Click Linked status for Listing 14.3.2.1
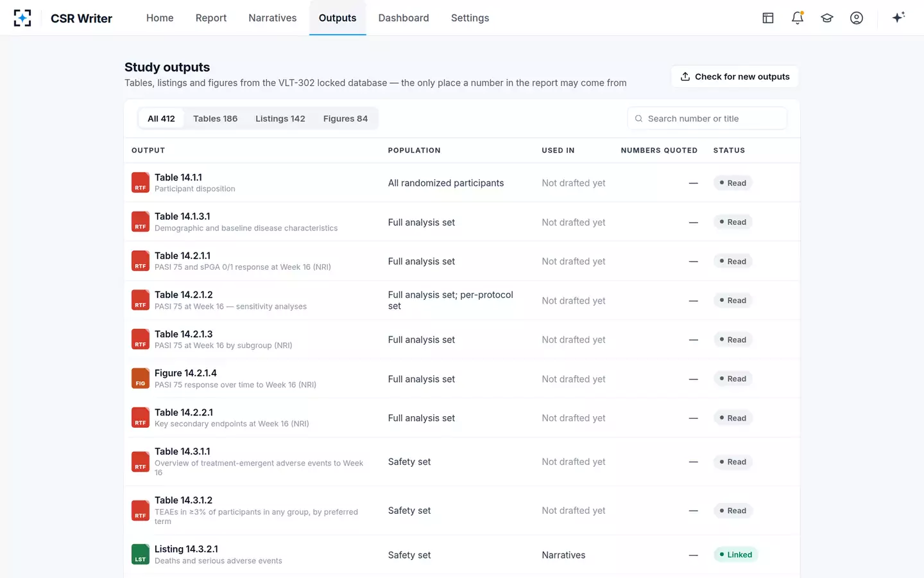Viewport: 924px width, 578px height. (735, 555)
